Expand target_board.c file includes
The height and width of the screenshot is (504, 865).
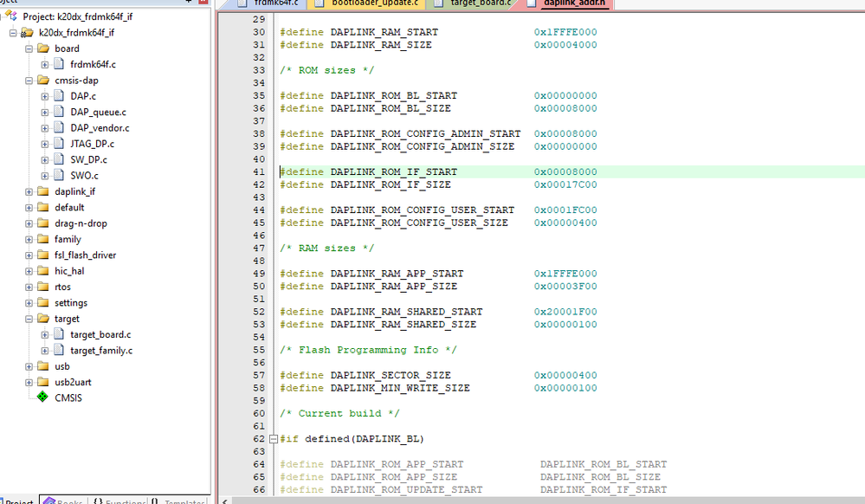click(x=45, y=335)
